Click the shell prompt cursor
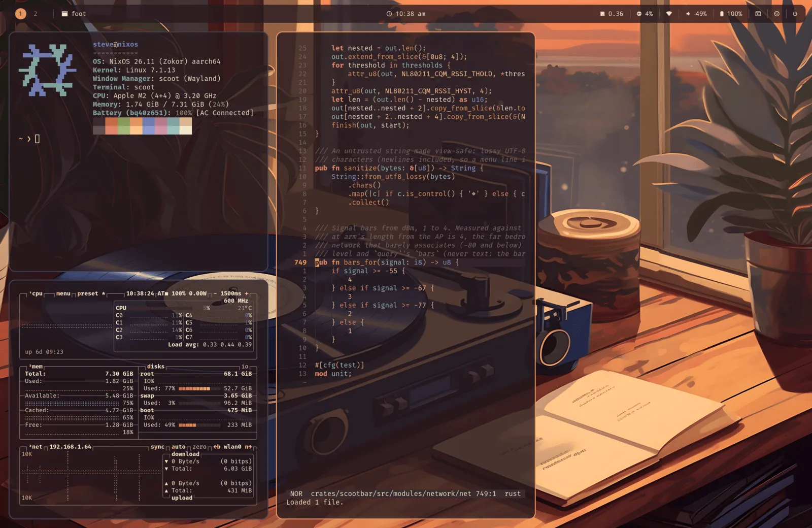This screenshot has width=812, height=528. pos(37,139)
